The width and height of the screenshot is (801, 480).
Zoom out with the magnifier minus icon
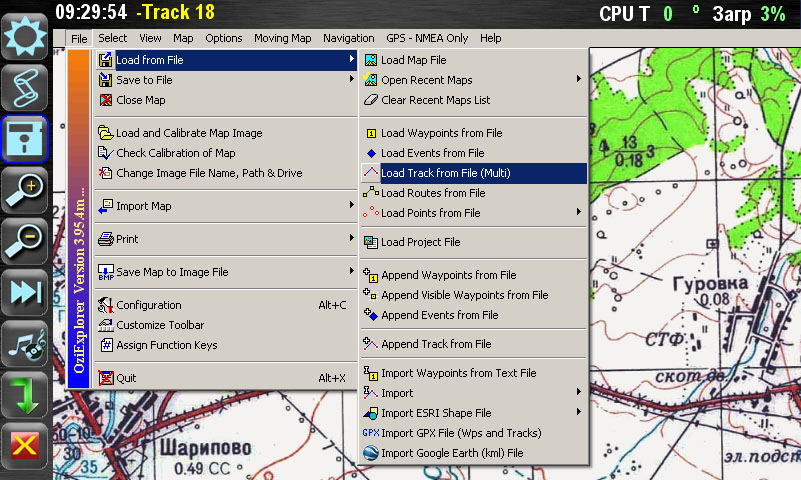coord(25,240)
